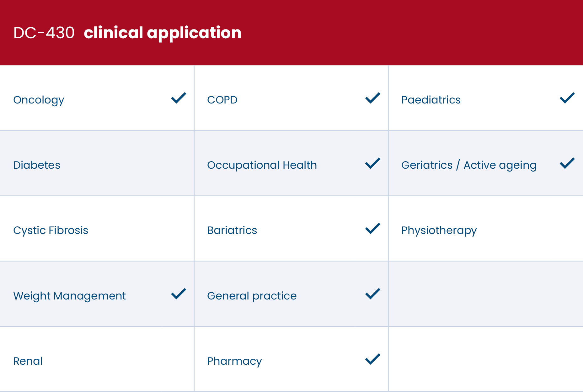Click the checkmark beside Paediatrics
The image size is (583, 392).
point(567,98)
